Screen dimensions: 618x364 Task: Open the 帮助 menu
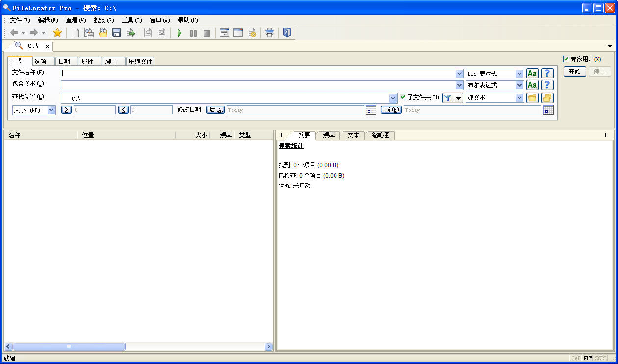tap(187, 20)
